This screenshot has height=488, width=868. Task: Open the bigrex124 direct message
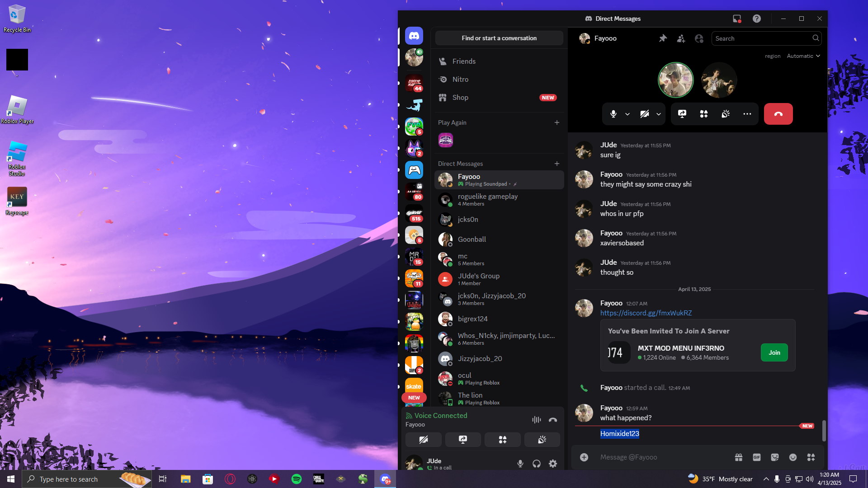(499, 319)
